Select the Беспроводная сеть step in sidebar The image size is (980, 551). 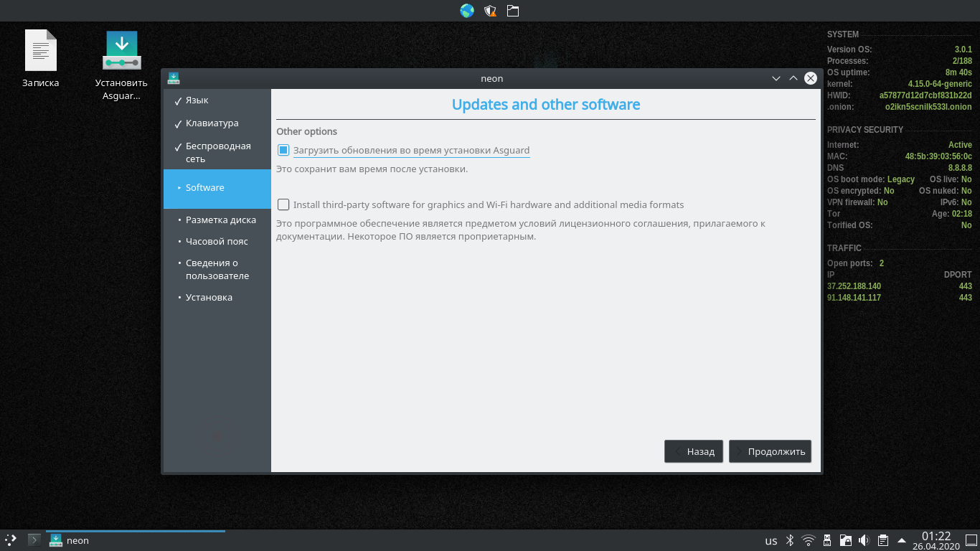coord(217,152)
